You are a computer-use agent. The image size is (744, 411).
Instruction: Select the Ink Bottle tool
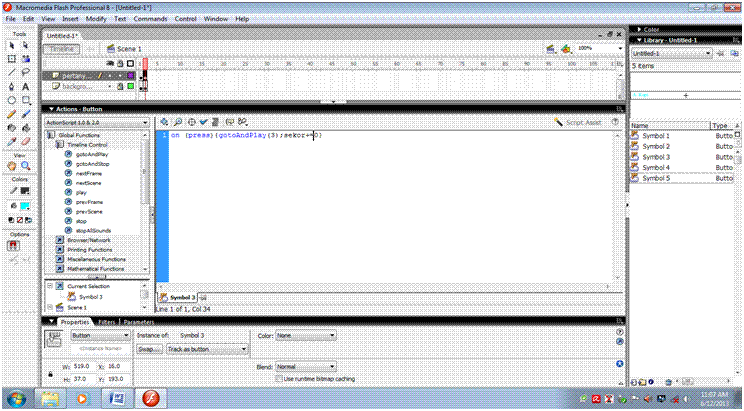12,128
